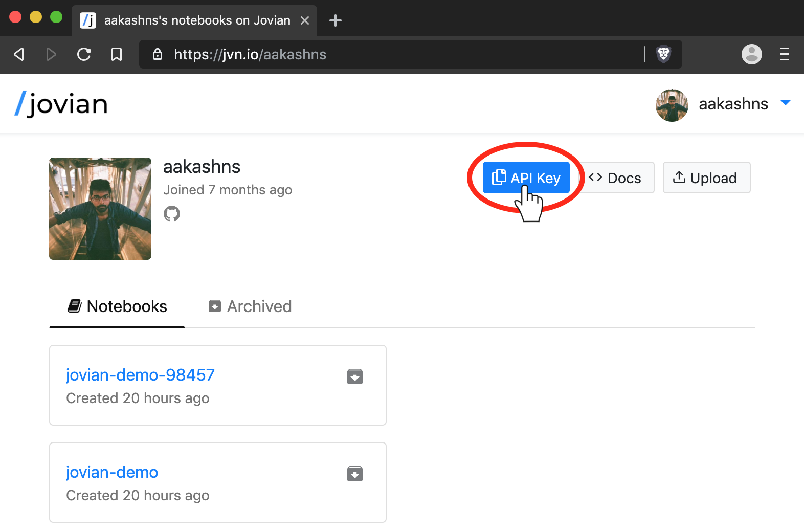This screenshot has width=804, height=532.
Task: Open the Docs button
Action: pos(616,178)
